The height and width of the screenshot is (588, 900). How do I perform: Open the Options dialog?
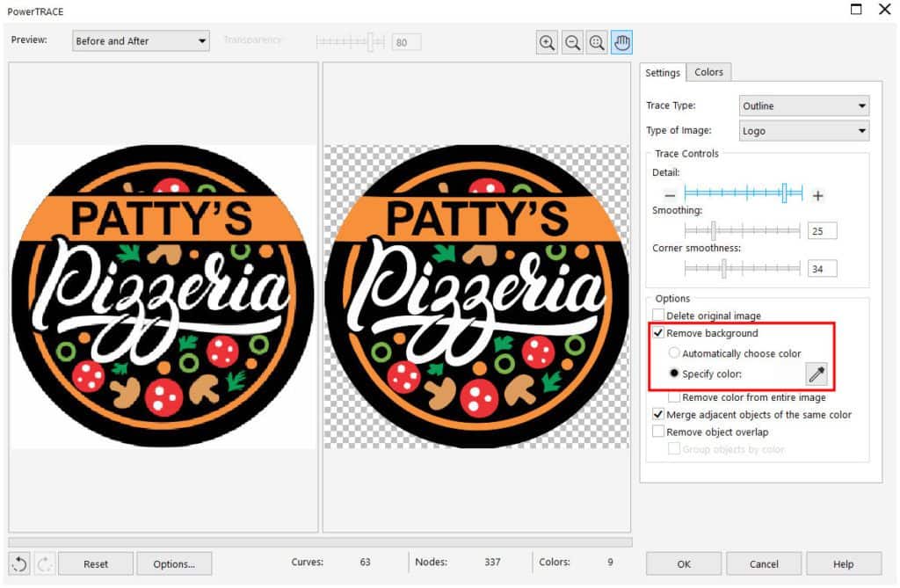174,563
